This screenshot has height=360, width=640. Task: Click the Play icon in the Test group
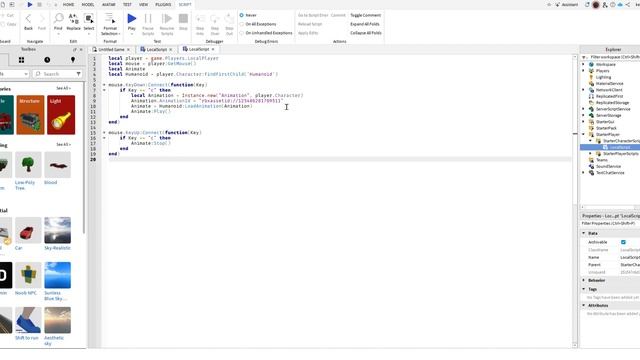point(131,18)
